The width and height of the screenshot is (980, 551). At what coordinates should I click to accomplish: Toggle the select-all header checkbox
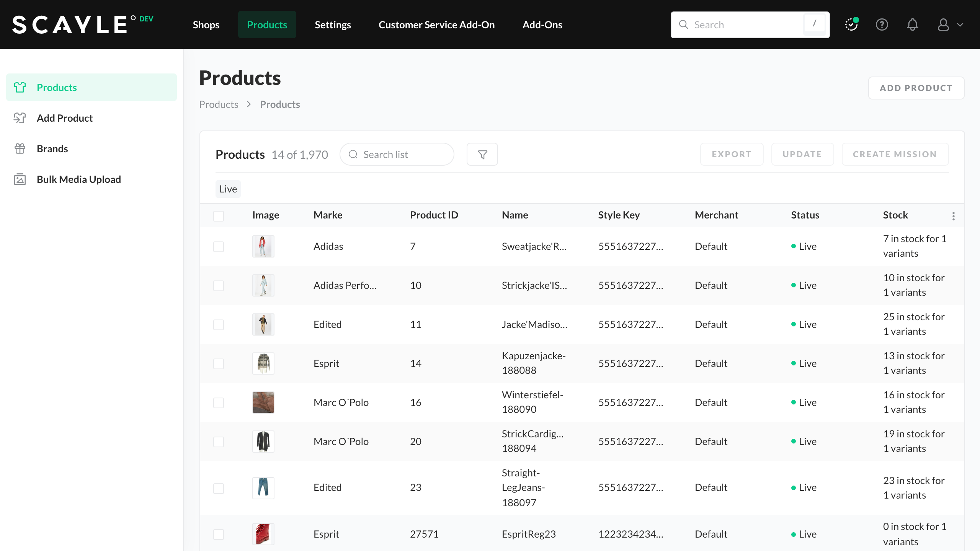click(219, 216)
